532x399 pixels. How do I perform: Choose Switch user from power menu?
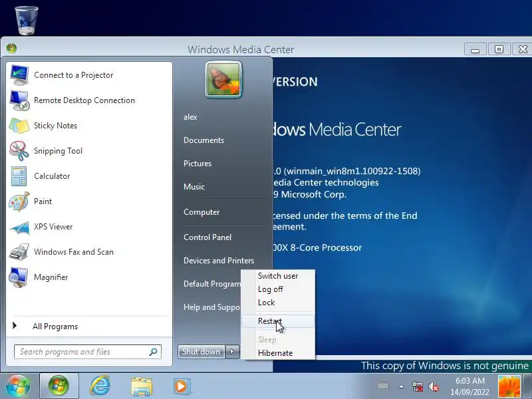pyautogui.click(x=278, y=276)
